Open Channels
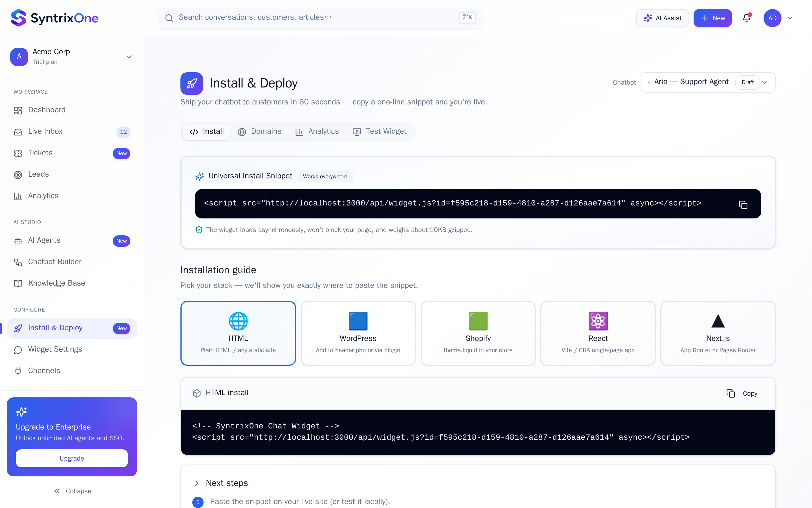This screenshot has height=508, width=812. pyautogui.click(x=72, y=371)
